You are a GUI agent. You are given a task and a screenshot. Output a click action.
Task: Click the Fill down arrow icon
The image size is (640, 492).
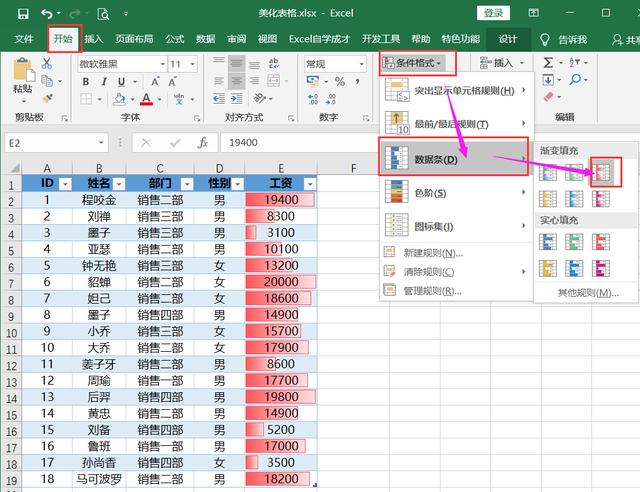coord(548,79)
